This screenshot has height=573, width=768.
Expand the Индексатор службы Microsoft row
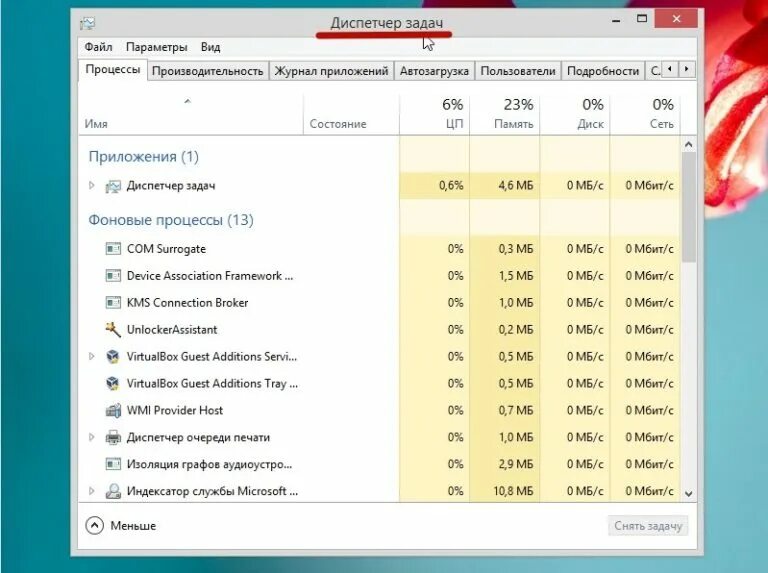point(92,491)
